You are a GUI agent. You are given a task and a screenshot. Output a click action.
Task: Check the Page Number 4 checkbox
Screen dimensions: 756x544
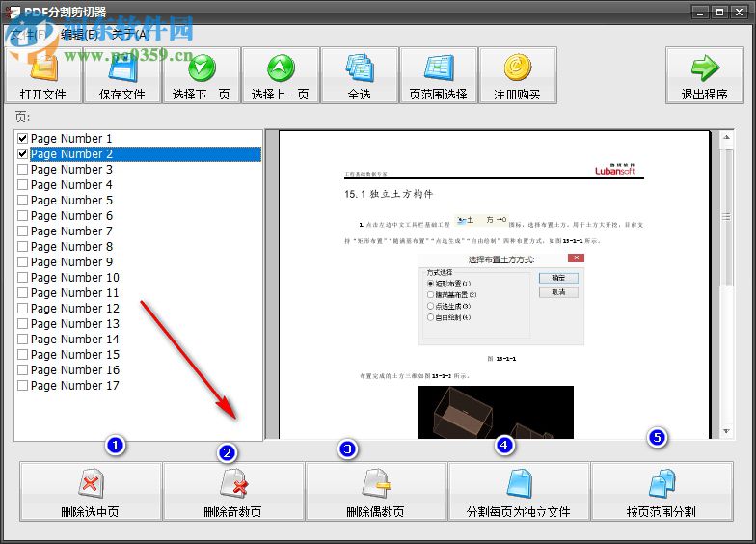[x=23, y=185]
